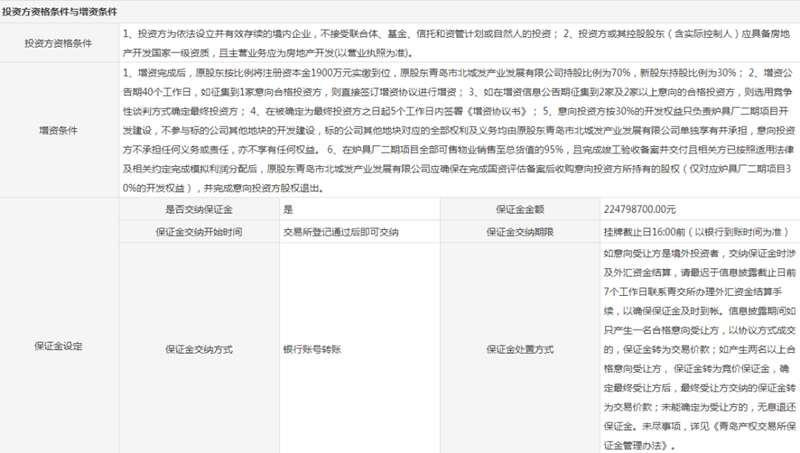Viewport: 800px width, 453px height.
Task: Click the 224798700.00元 deposit amount
Action: [641, 208]
